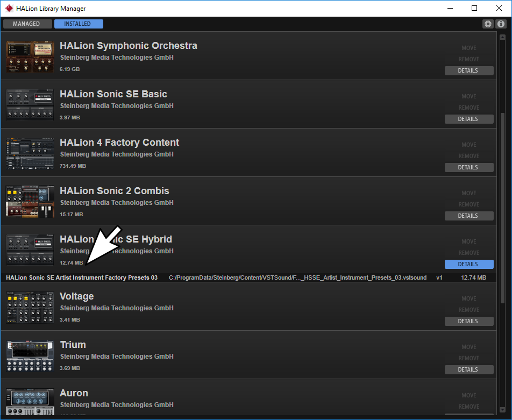
Task: Click the 731.49 MB size label
Action: point(73,166)
